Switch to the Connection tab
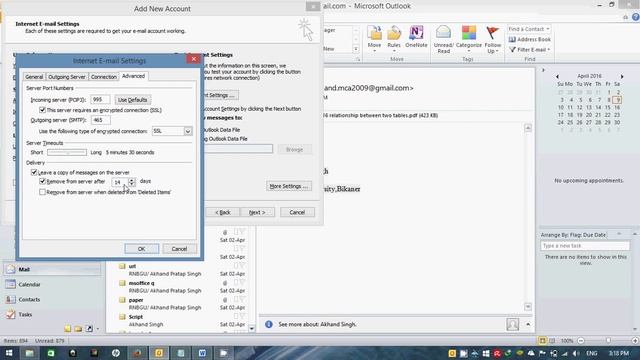Viewport: 640px width, 360px height. [x=104, y=77]
